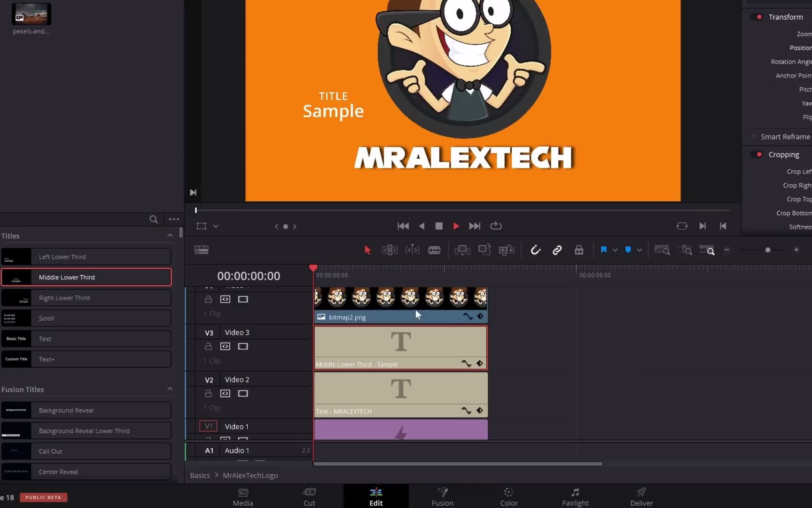Click Full Extent Zoom icon
Screen dimensions: 812x508
coord(662,250)
